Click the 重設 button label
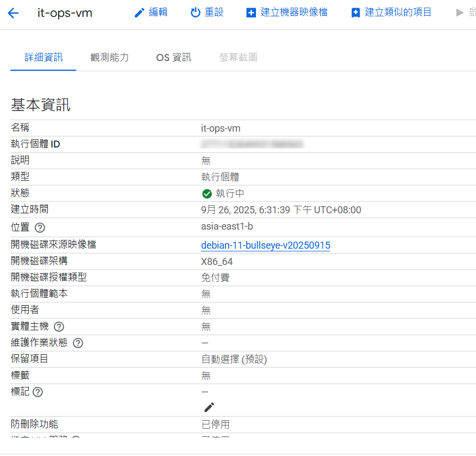The height and width of the screenshot is (456, 476). point(214,12)
